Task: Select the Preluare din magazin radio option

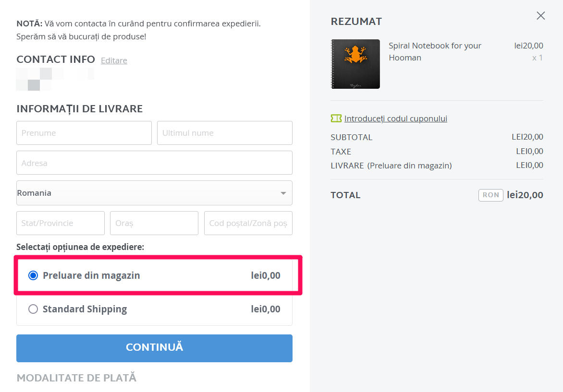Action: [33, 275]
